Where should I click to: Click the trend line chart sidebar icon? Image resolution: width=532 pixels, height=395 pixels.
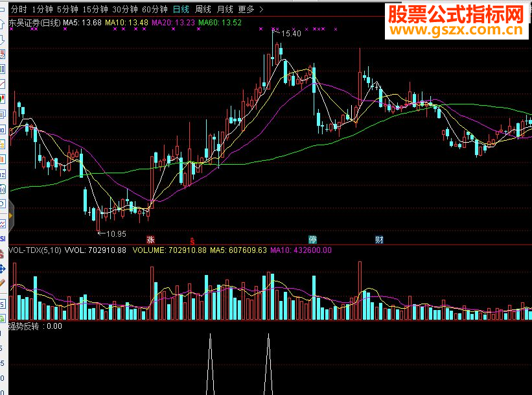(x=3, y=84)
